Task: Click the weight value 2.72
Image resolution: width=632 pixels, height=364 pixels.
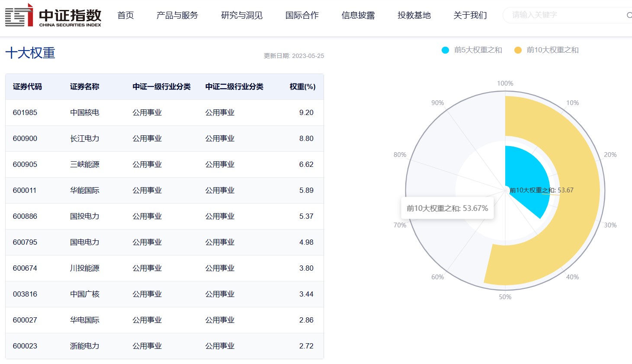Action: pyautogui.click(x=306, y=346)
